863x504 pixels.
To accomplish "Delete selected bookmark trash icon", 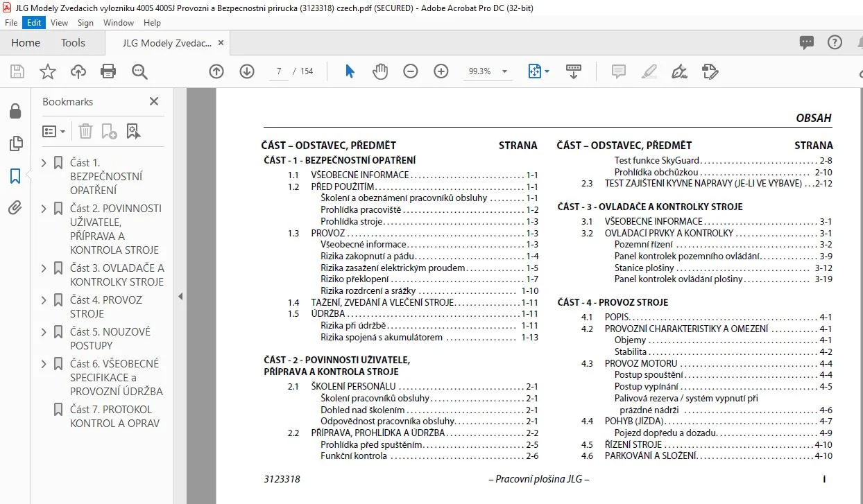I will click(x=85, y=131).
